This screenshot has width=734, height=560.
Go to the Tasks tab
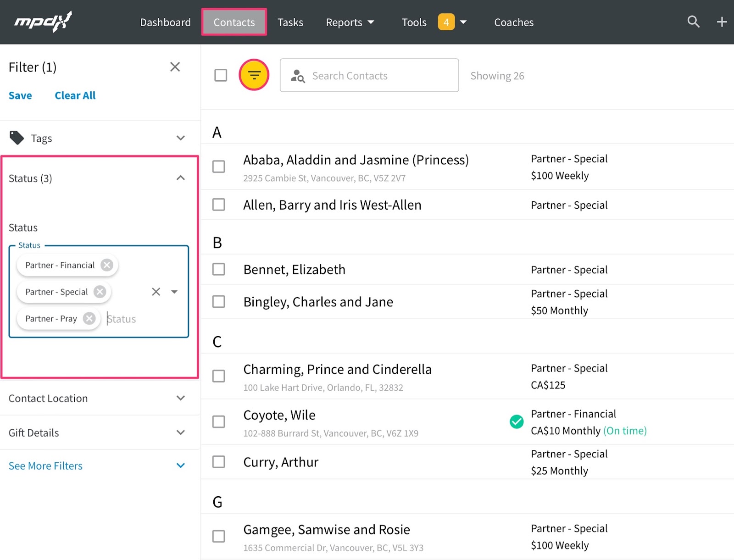(290, 22)
